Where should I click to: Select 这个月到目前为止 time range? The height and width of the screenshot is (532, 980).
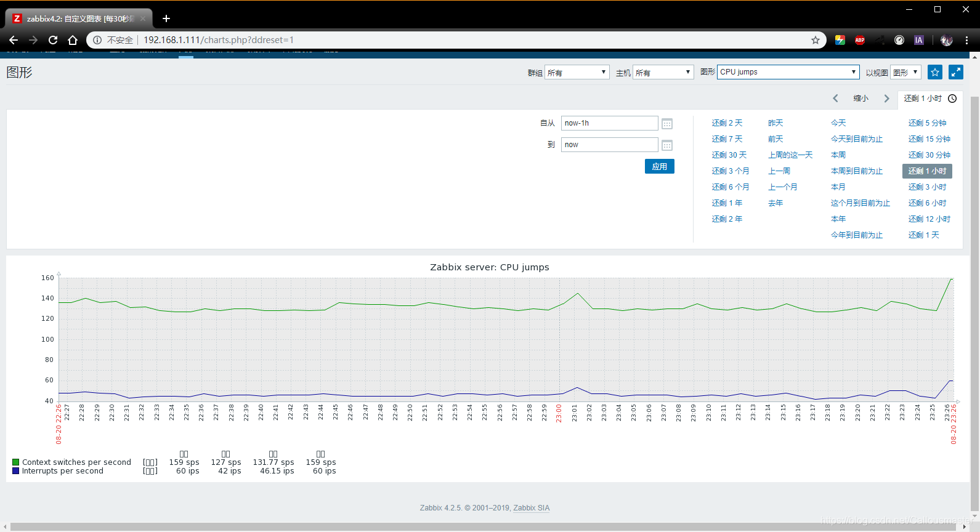click(x=861, y=203)
